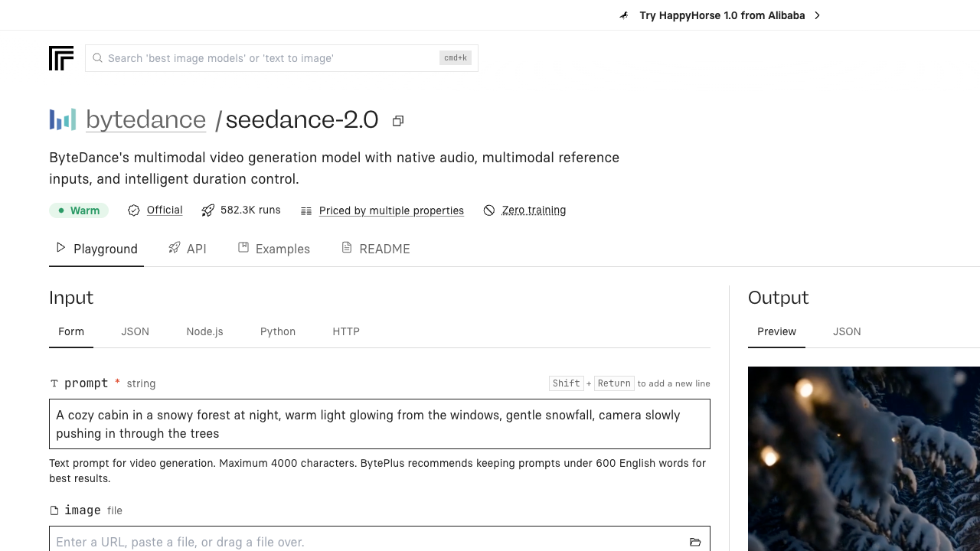Open file browser folder icon
Screen dimensions: 980x551
tap(695, 542)
